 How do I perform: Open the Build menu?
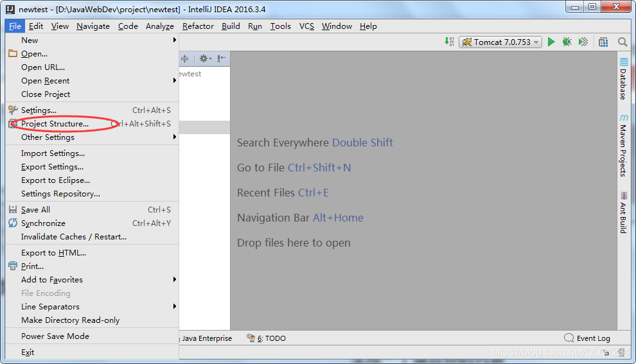pyautogui.click(x=231, y=26)
